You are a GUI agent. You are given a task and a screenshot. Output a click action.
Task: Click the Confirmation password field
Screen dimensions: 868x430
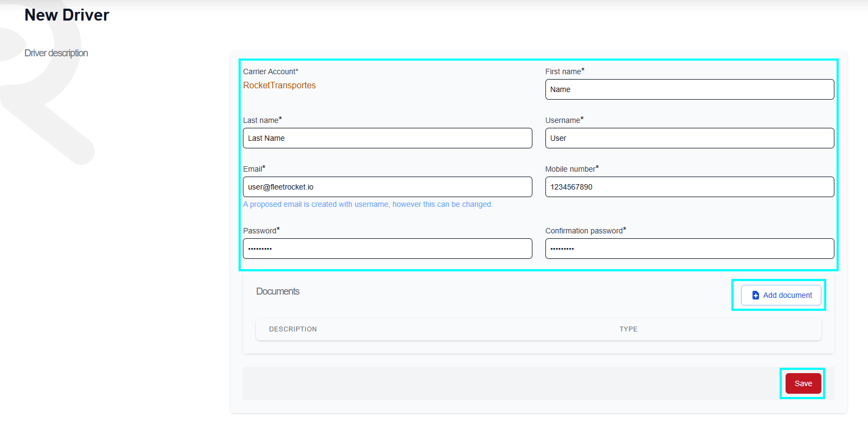click(x=690, y=249)
